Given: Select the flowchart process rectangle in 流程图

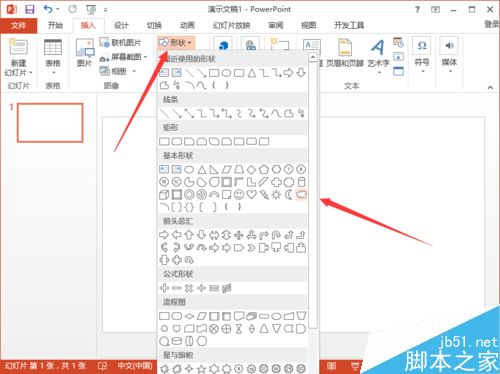Looking at the screenshot, I should coord(164,316).
